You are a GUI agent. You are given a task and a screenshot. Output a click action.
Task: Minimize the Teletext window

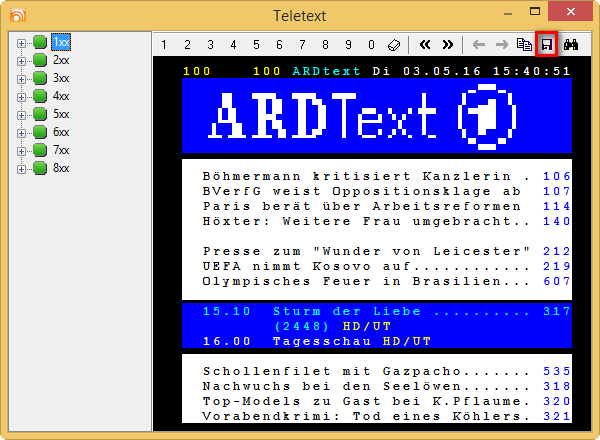[508, 14]
